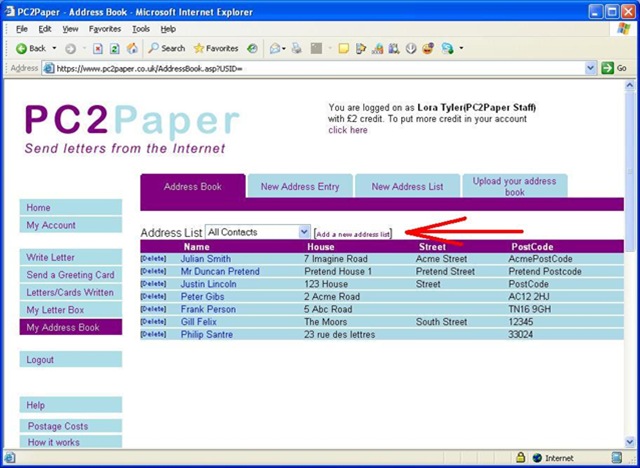This screenshot has width=640, height=468.
Task: Click the Address bar URL field
Action: click(318, 68)
